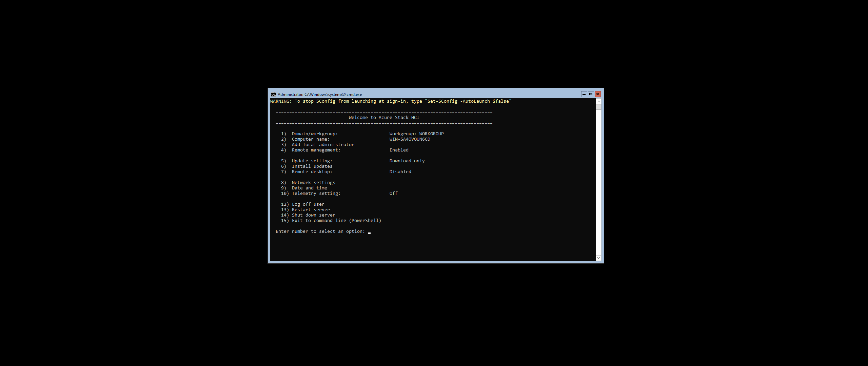
Task: Click the Exit to command line option
Action: pos(336,221)
